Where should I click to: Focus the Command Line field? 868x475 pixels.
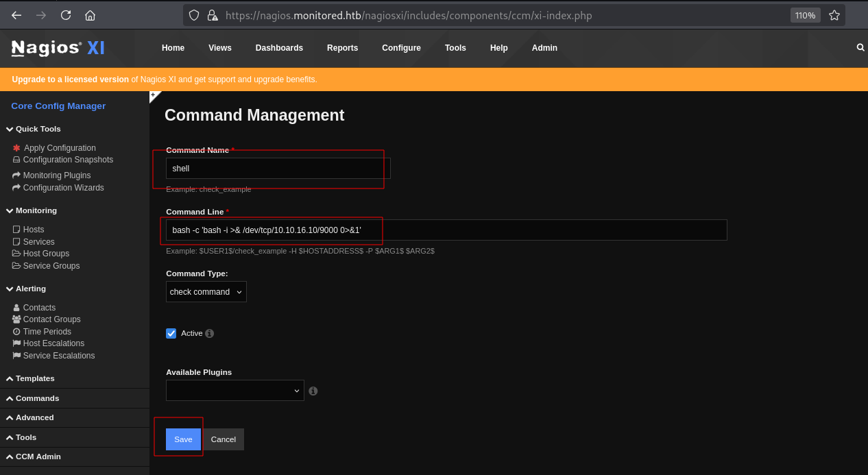446,230
